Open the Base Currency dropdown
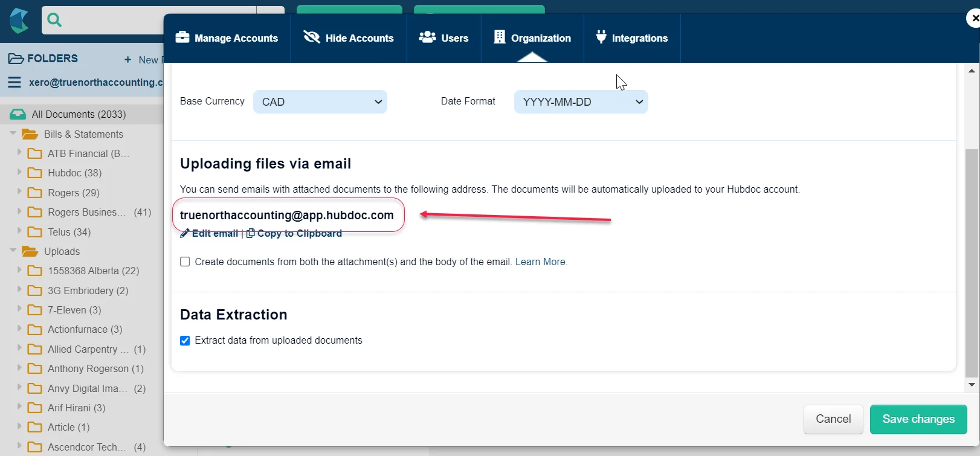Viewport: 980px width, 456px height. point(320,102)
